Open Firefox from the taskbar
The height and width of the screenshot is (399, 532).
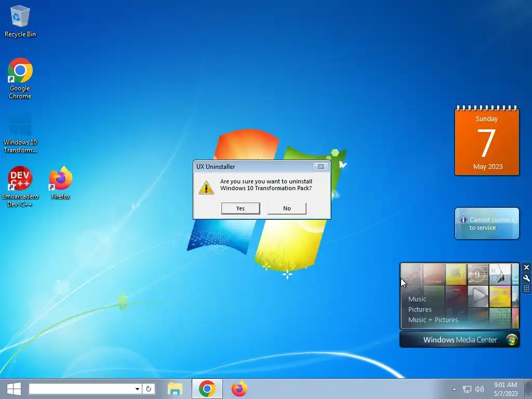pyautogui.click(x=240, y=389)
